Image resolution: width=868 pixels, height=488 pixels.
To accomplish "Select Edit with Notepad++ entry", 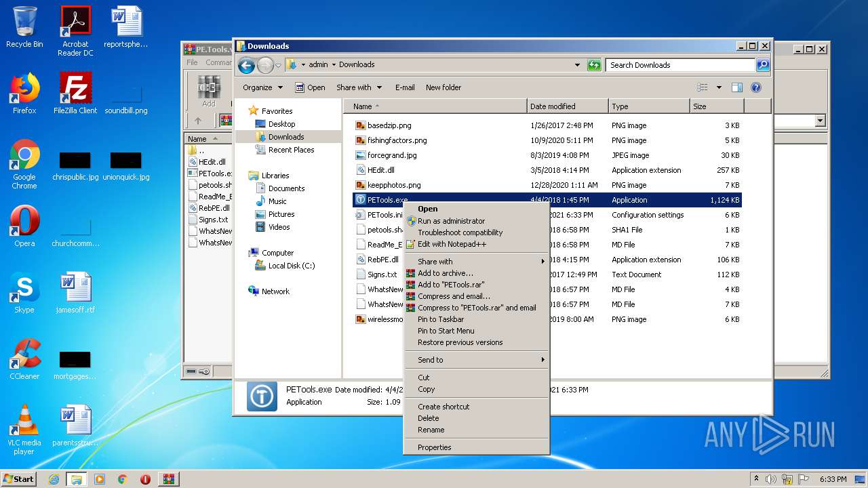I will tap(476, 244).
